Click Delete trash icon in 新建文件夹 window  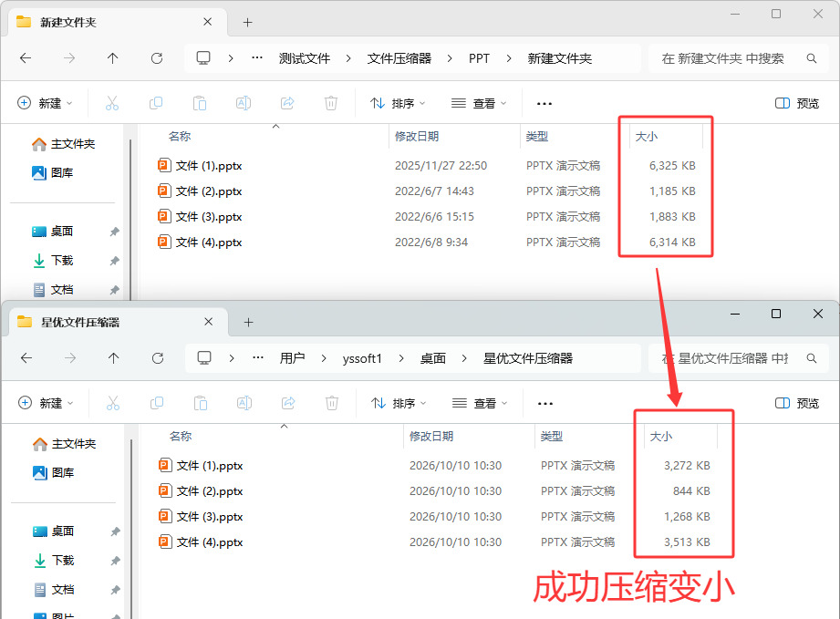click(x=331, y=103)
